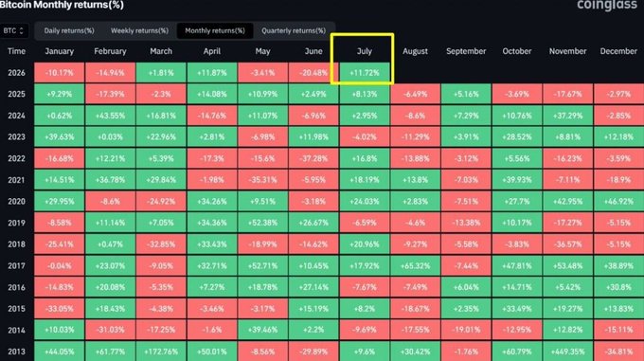Click the +30.8% December 2016 cell

618,287
